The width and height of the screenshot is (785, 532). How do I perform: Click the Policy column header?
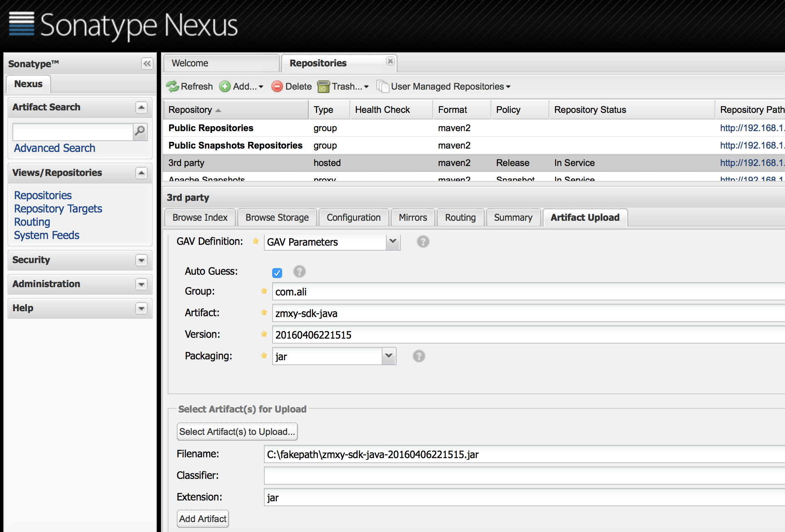(x=520, y=110)
